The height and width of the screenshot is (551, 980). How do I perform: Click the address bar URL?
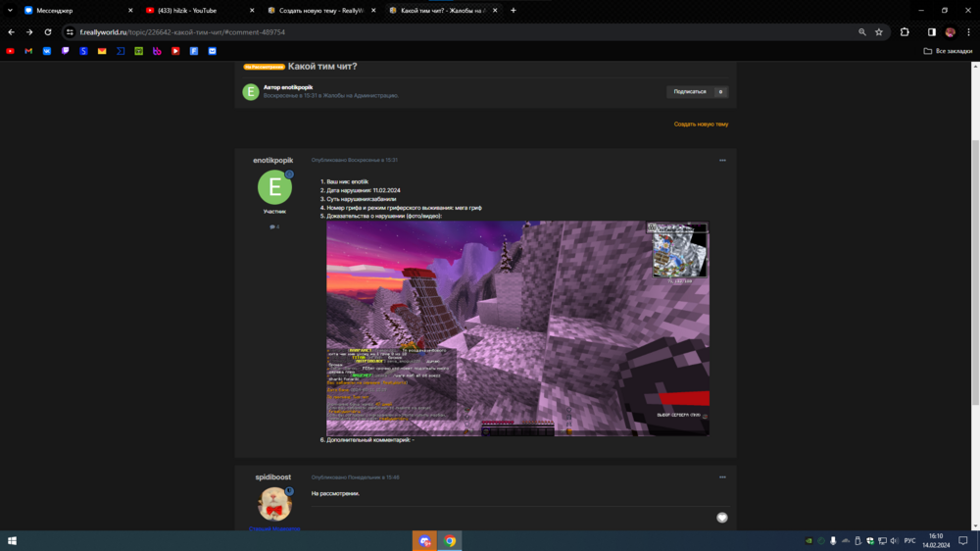(182, 32)
